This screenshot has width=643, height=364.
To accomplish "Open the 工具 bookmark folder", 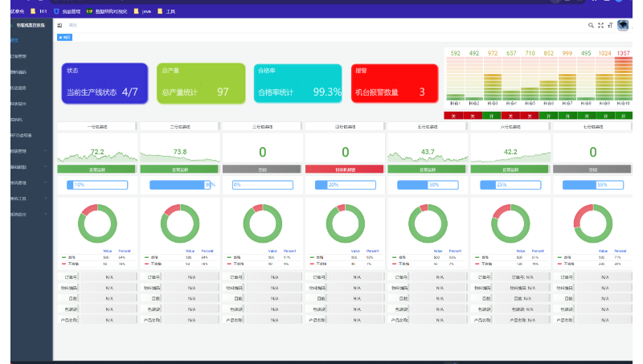I will tap(166, 11).
